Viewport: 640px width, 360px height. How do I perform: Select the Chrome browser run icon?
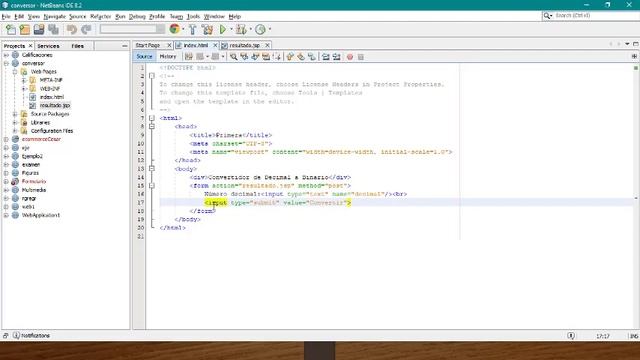coord(174,29)
